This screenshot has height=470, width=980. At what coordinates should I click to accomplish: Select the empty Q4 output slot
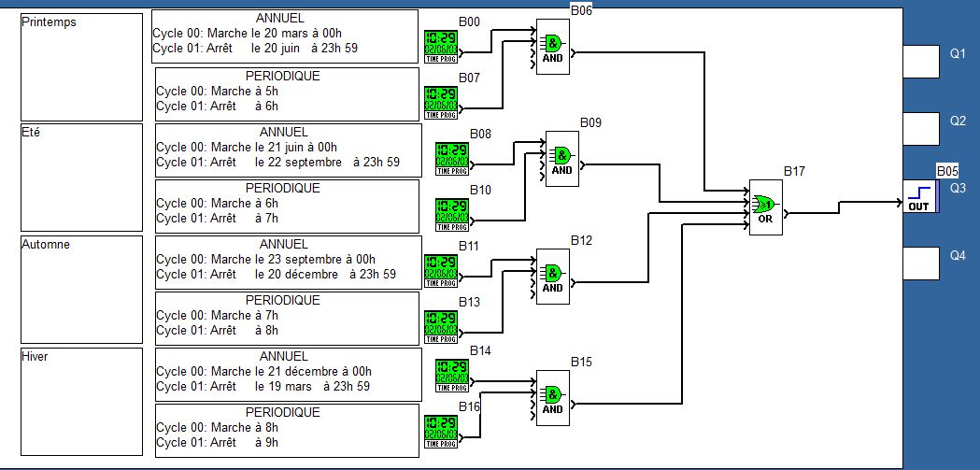921,263
